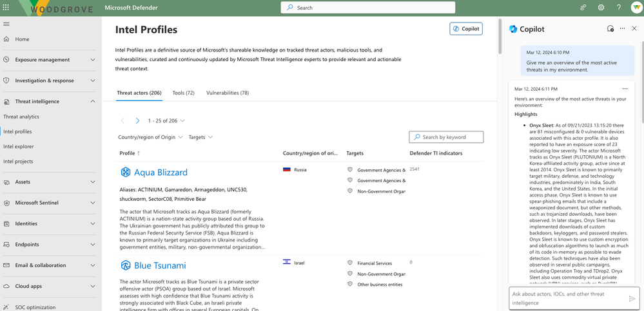Click the Threat intelligence icon in sidebar
Screen dimensions: 644x311
coord(6,101)
